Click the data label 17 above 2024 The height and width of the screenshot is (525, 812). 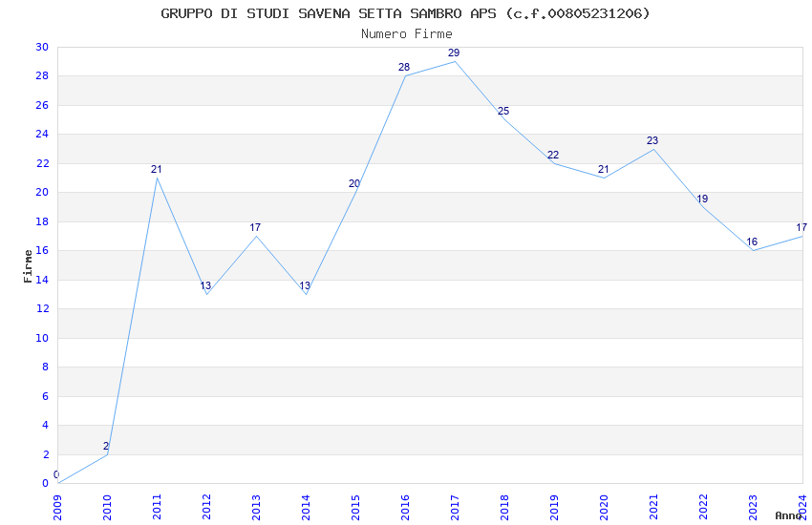point(801,227)
